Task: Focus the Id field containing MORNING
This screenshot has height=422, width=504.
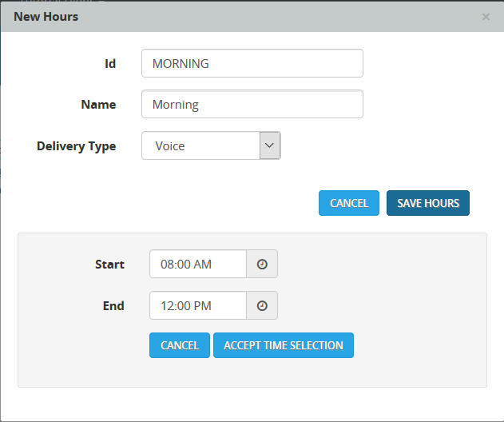Action: click(252, 64)
